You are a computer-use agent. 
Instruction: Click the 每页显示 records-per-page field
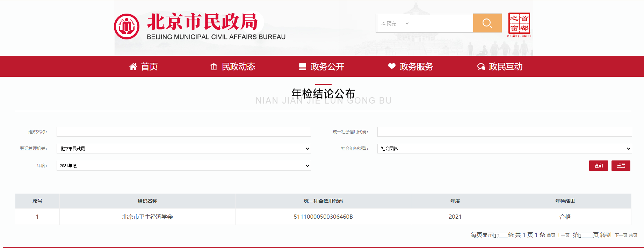(500, 235)
